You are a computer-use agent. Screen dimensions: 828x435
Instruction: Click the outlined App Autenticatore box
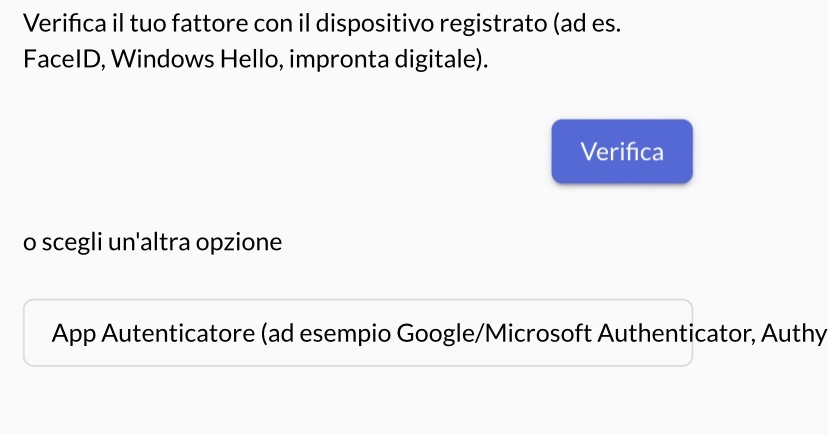tap(358, 333)
